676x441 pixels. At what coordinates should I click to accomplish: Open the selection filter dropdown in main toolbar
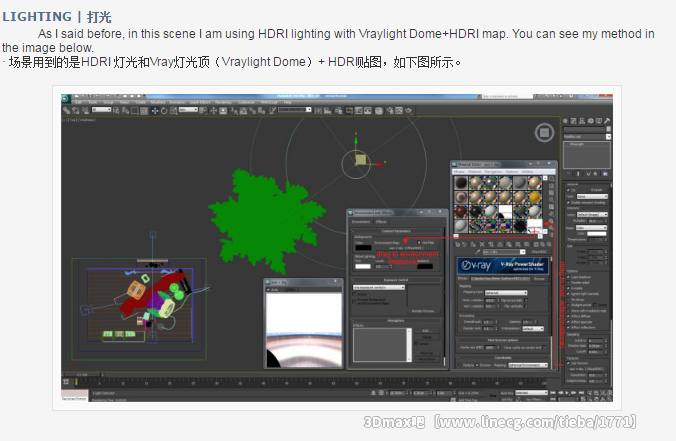tap(102, 110)
